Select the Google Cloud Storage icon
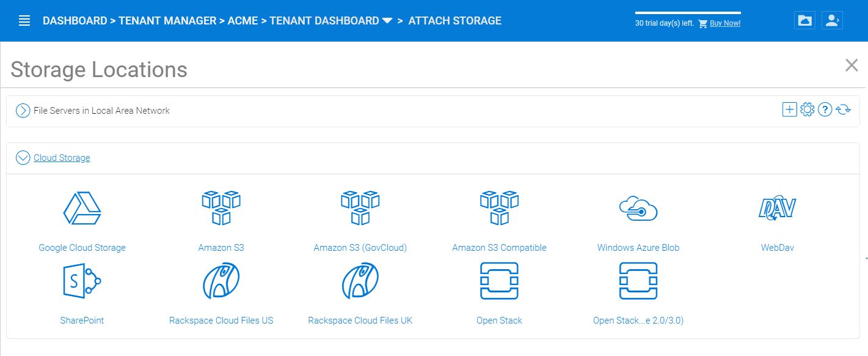The width and height of the screenshot is (868, 356). 82,208
